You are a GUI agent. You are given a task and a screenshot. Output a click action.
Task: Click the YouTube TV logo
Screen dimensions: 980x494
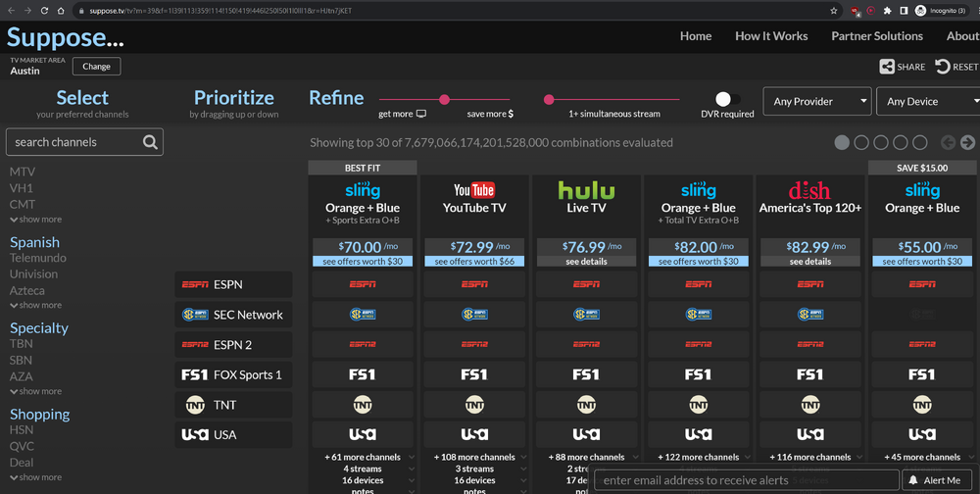474,190
